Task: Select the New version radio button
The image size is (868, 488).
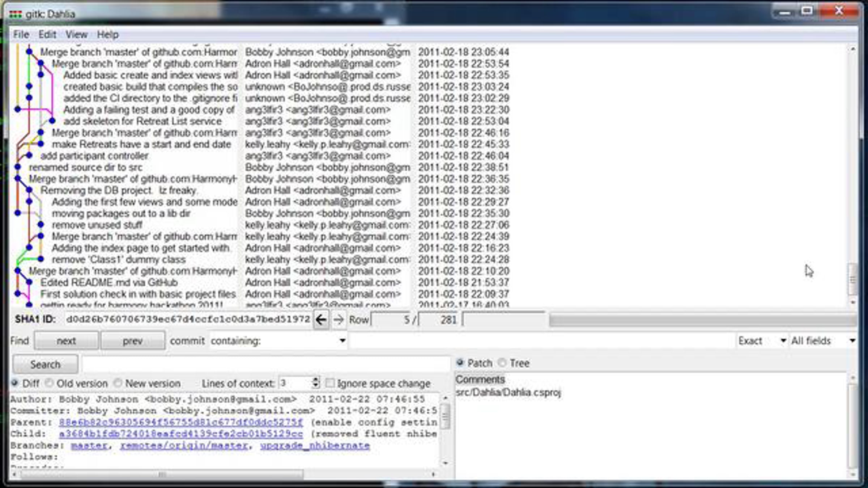Action: click(118, 383)
